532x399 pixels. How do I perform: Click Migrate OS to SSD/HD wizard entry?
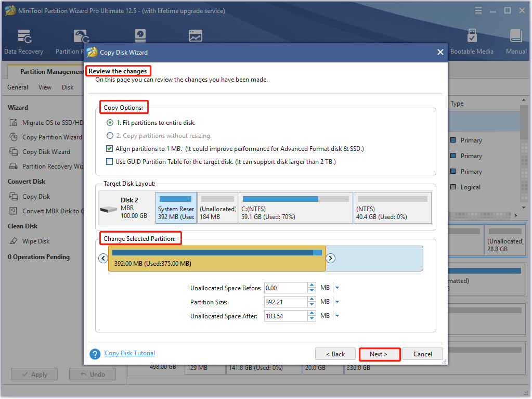click(46, 122)
